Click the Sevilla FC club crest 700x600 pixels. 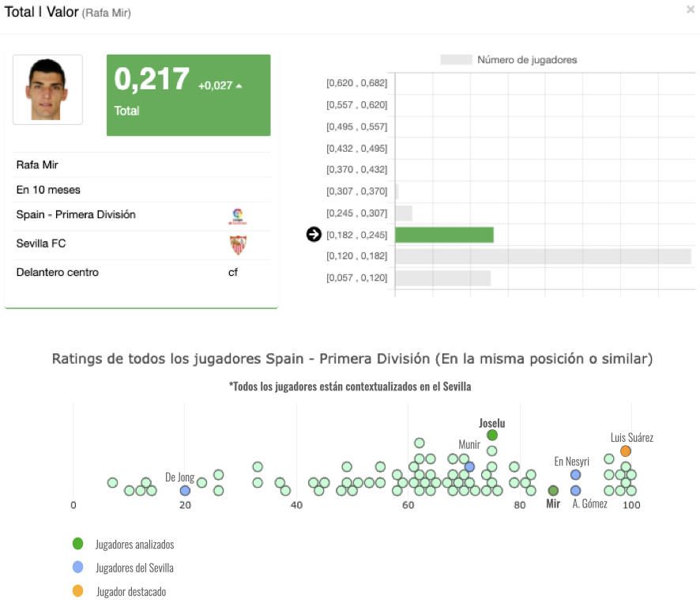pos(238,244)
